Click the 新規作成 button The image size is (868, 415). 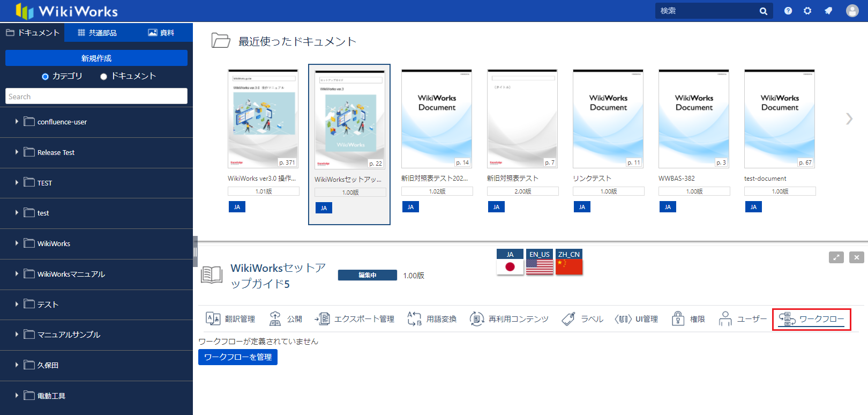coord(96,58)
